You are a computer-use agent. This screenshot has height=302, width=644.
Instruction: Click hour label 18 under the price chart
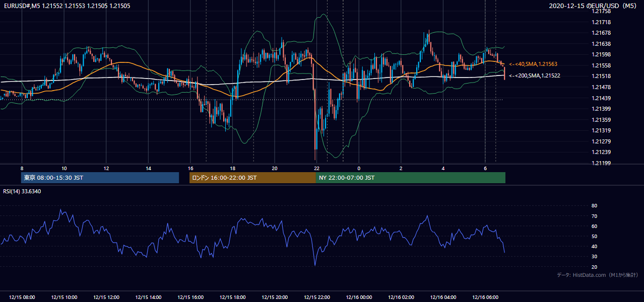tap(232, 168)
